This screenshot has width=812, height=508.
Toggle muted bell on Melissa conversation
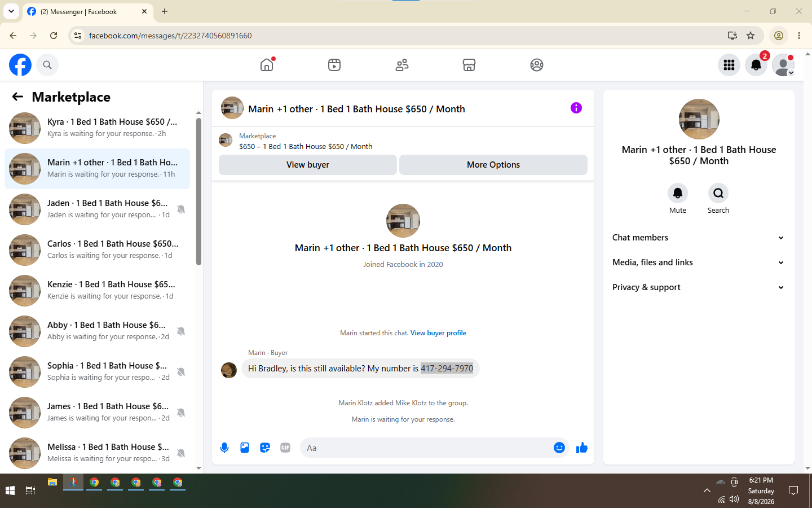click(x=181, y=453)
